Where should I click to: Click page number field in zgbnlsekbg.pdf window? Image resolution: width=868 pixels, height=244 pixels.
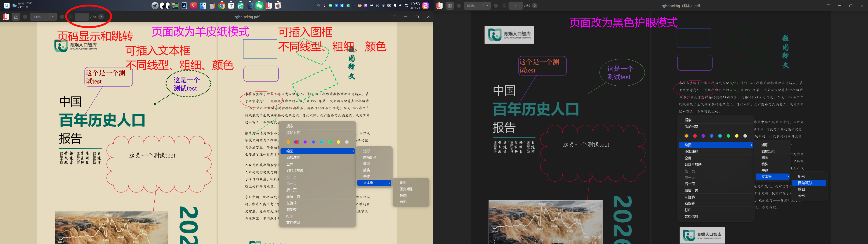(82, 17)
